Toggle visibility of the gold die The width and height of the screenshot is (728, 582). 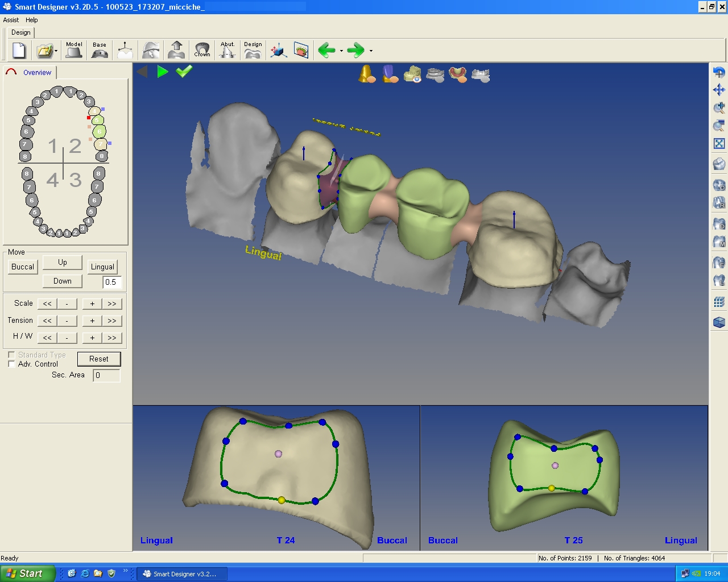[367, 74]
